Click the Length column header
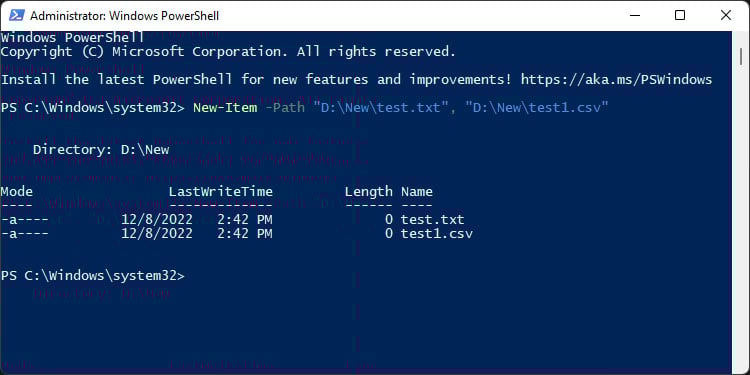Viewport: 750px width, 375px height. [x=369, y=192]
